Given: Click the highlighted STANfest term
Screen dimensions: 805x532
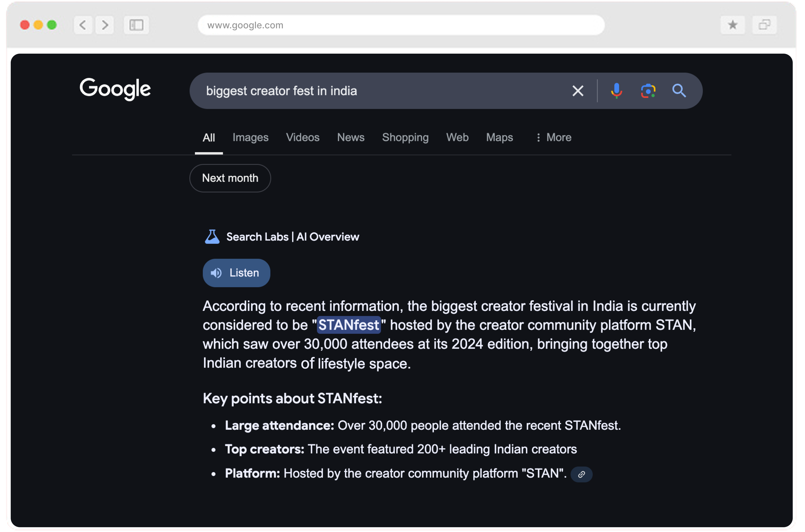Looking at the screenshot, I should point(348,325).
